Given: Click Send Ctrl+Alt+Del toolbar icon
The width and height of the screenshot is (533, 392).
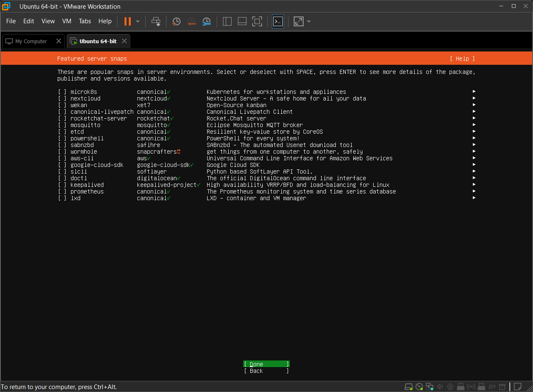Looking at the screenshot, I should pos(156,21).
